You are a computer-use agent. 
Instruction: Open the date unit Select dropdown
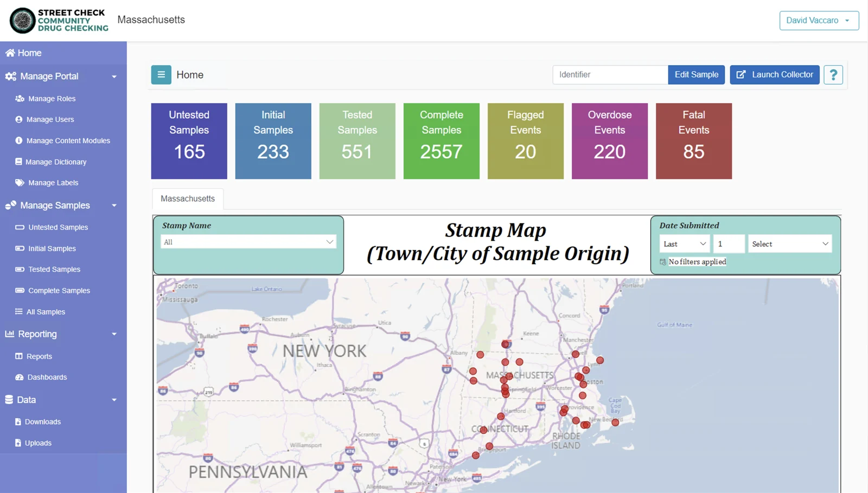[790, 244]
